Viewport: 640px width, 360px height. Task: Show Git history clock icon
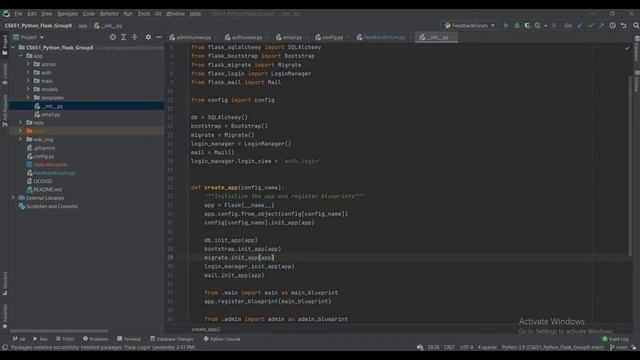(613, 25)
